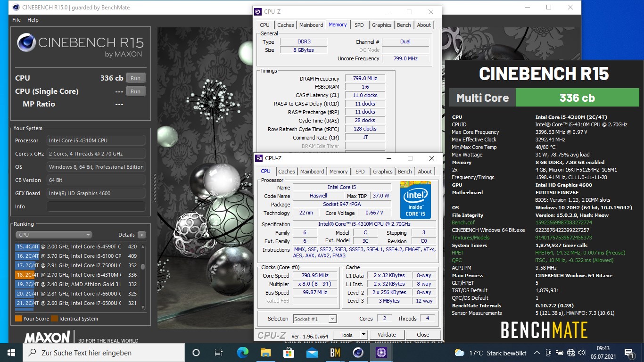Open the Socket #1 selection dropdown

tap(315, 319)
